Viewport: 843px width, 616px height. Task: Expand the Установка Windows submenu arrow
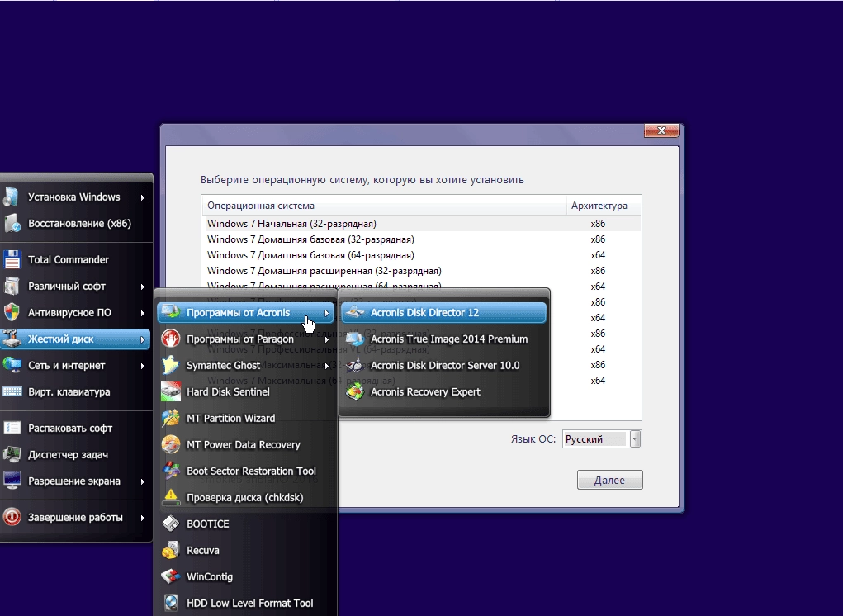pos(143,197)
